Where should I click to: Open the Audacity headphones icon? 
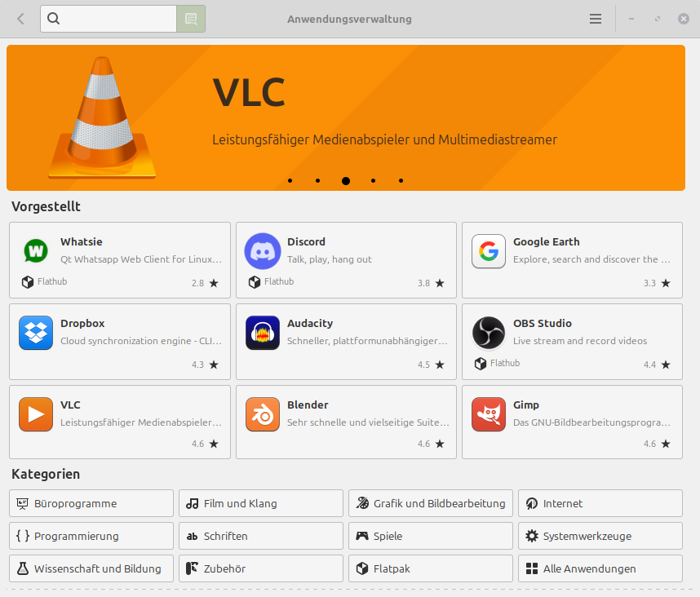coord(263,333)
